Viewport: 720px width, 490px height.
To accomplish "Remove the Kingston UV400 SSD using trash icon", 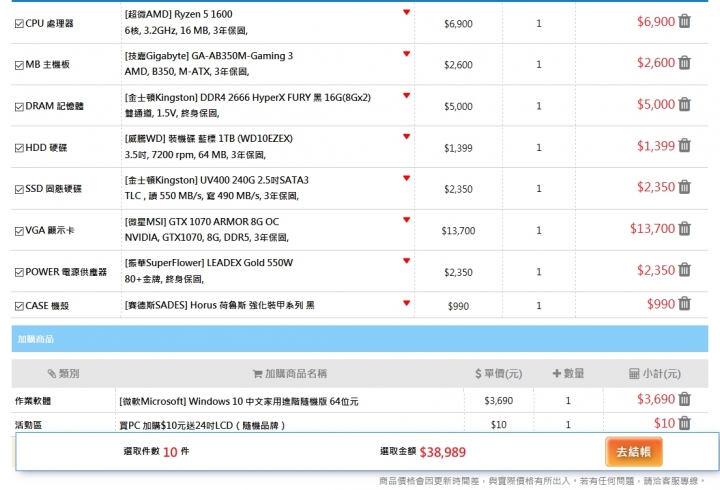I will click(x=684, y=187).
